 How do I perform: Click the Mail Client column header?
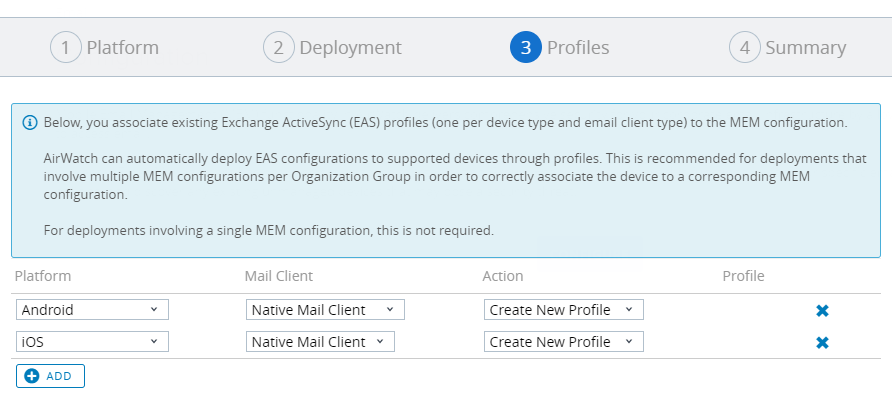coord(280,276)
